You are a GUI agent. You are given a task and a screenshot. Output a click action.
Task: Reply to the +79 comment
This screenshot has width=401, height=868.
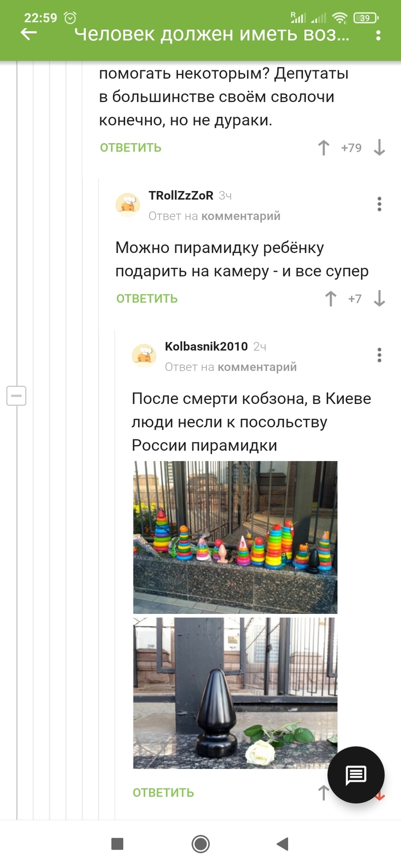[x=131, y=148]
